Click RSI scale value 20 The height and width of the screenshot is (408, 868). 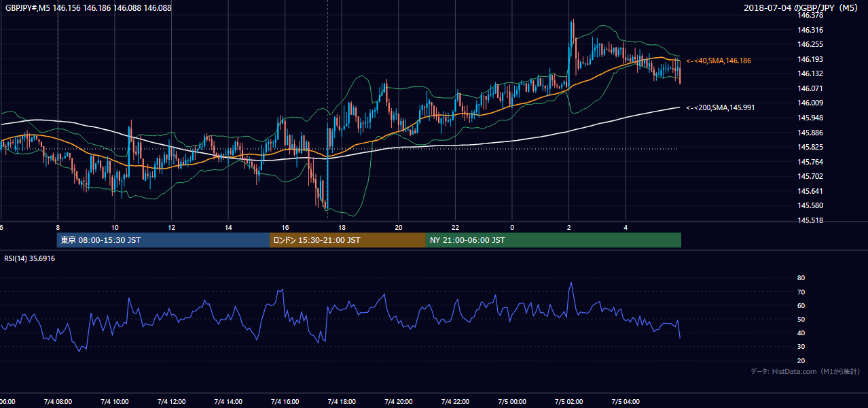point(801,360)
